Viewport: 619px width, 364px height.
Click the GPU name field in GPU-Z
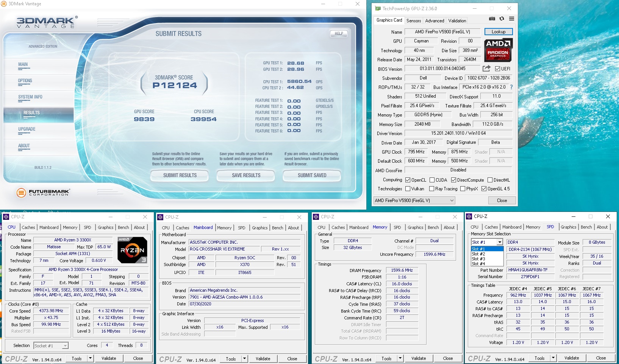pos(442,32)
